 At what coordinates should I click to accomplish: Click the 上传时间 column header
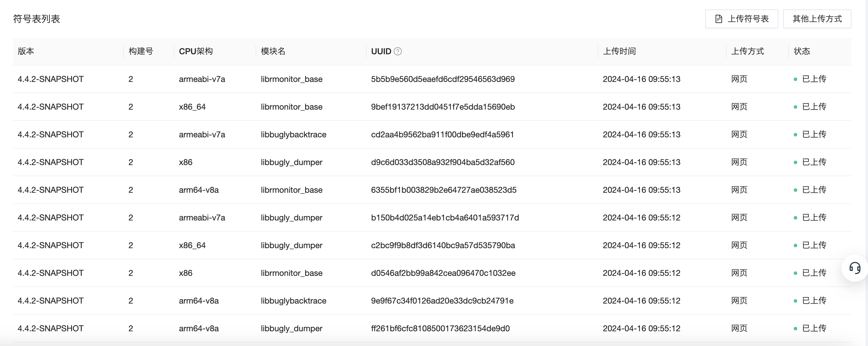[619, 51]
